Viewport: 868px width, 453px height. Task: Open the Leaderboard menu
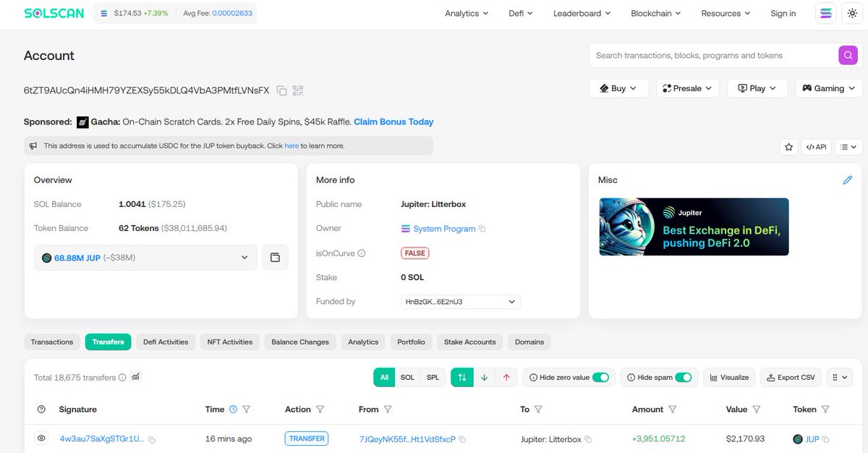[582, 13]
